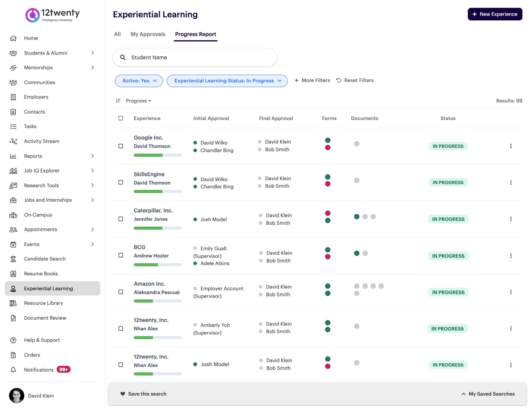Click the Activity Stream icon
Viewport: 532px width, 411px height.
(x=13, y=141)
